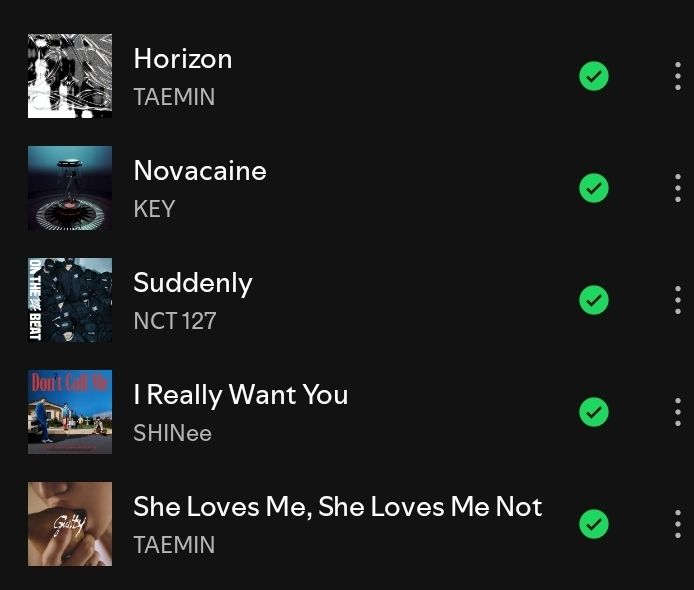This screenshot has height=590, width=694.
Task: Open more options for Novacaine
Action: (678, 188)
